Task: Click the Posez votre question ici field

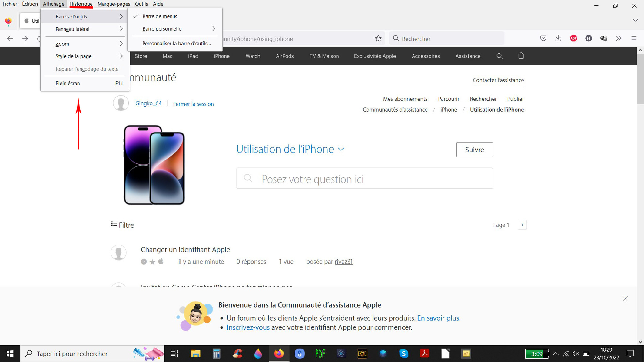Action: pyautogui.click(x=364, y=179)
